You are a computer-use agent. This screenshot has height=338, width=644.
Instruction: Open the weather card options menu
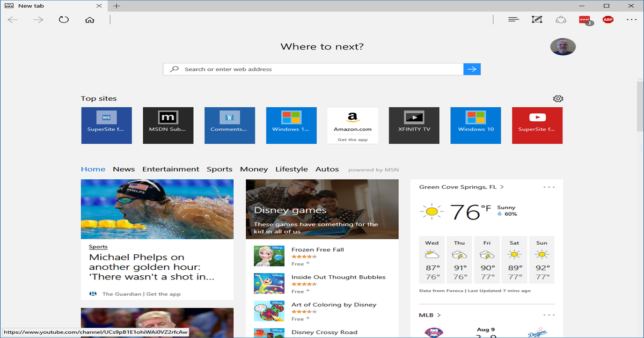pyautogui.click(x=548, y=187)
